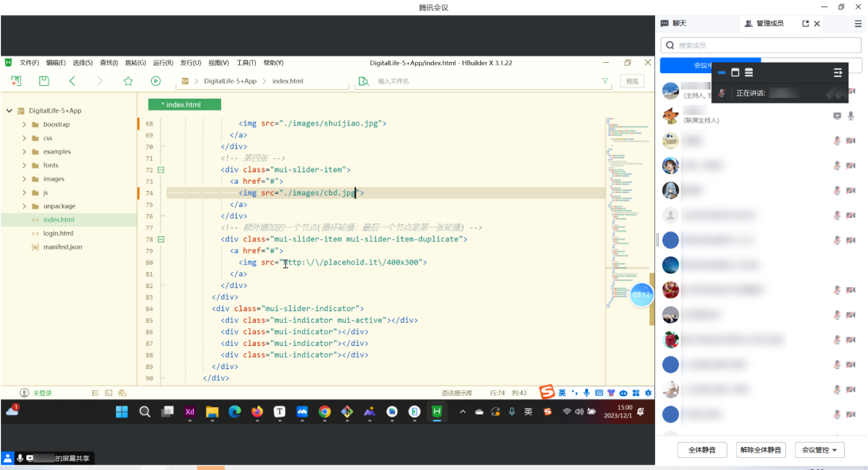Switch to HBuilder X taskbar icon

(436, 412)
